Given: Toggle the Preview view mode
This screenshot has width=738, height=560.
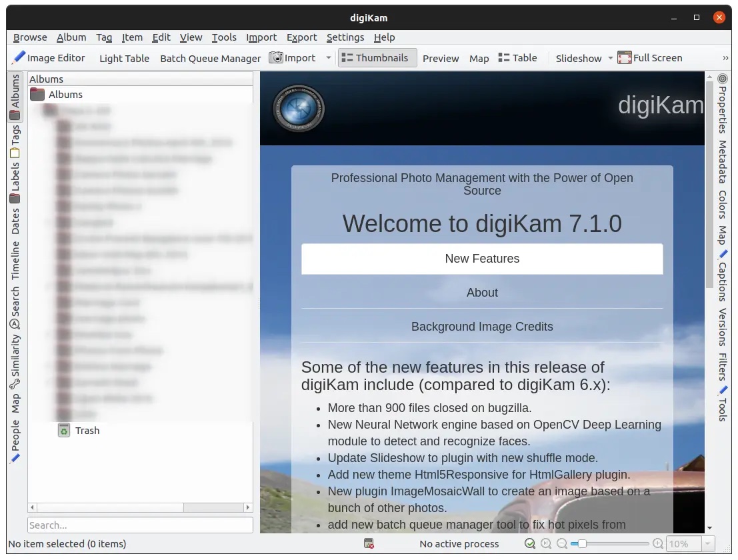Looking at the screenshot, I should 441,59.
